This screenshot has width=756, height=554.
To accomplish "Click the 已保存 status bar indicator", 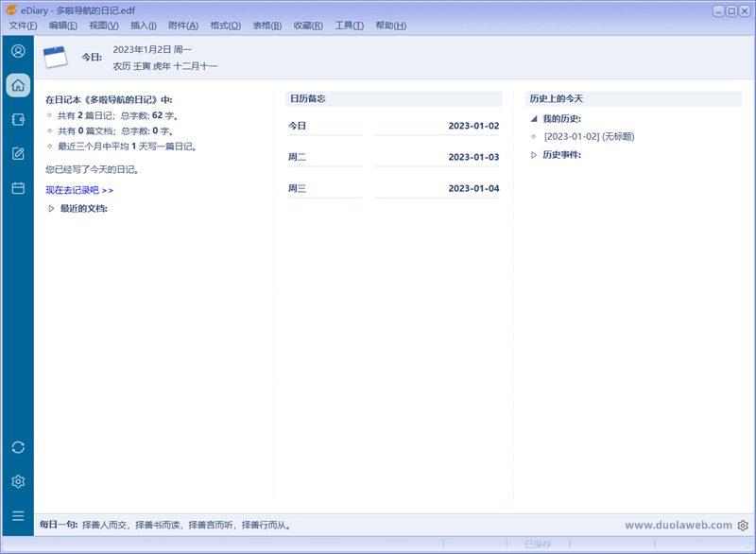I will 538,545.
